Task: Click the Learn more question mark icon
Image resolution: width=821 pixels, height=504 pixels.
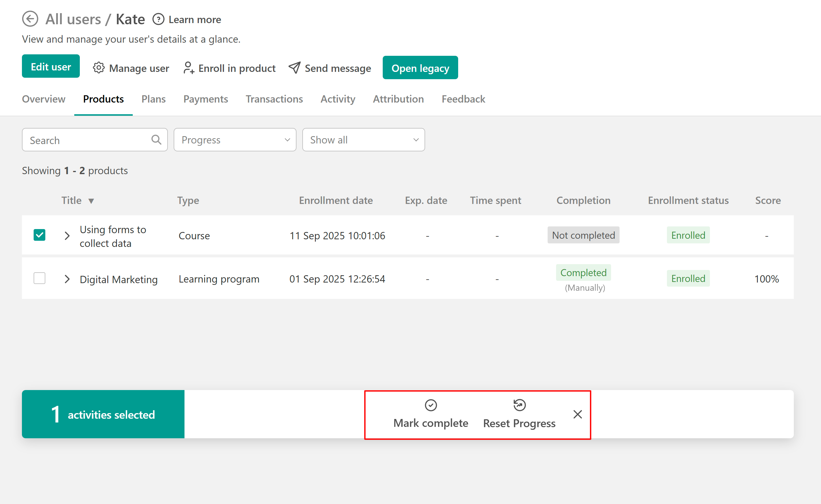Action: (x=158, y=19)
